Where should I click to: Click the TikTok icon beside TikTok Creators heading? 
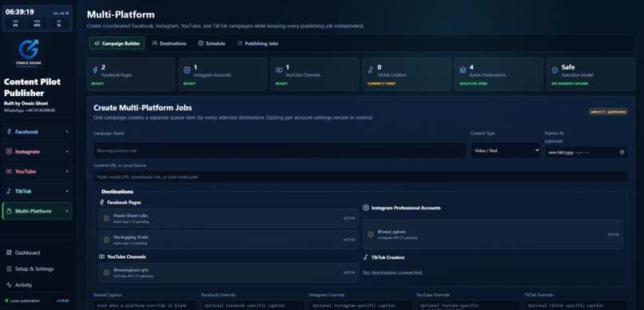(x=366, y=257)
